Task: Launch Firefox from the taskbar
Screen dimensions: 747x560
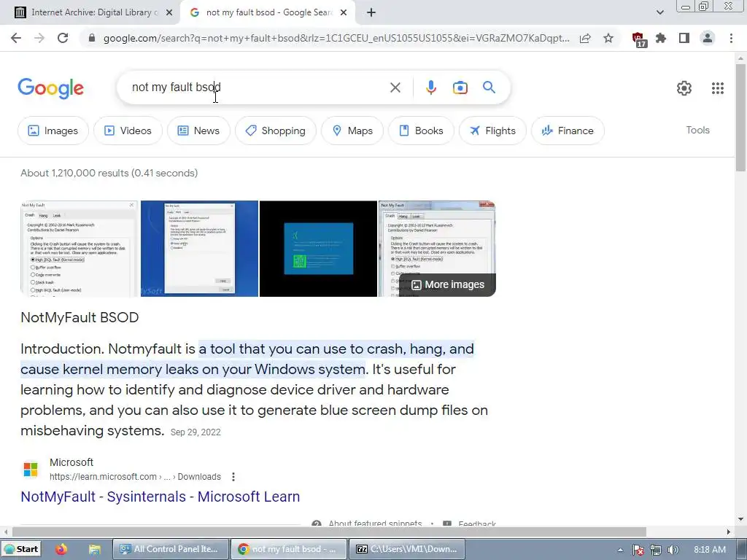Action: click(61, 549)
